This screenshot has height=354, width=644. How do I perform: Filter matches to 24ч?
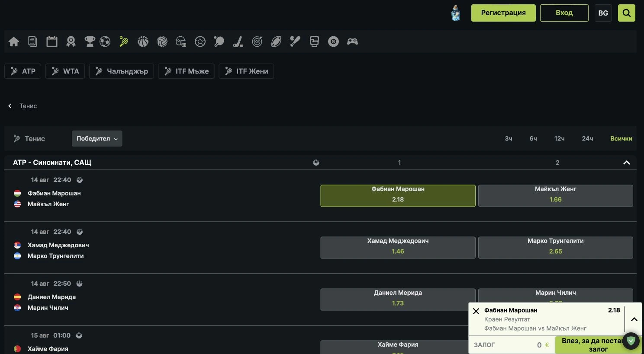[x=587, y=139]
